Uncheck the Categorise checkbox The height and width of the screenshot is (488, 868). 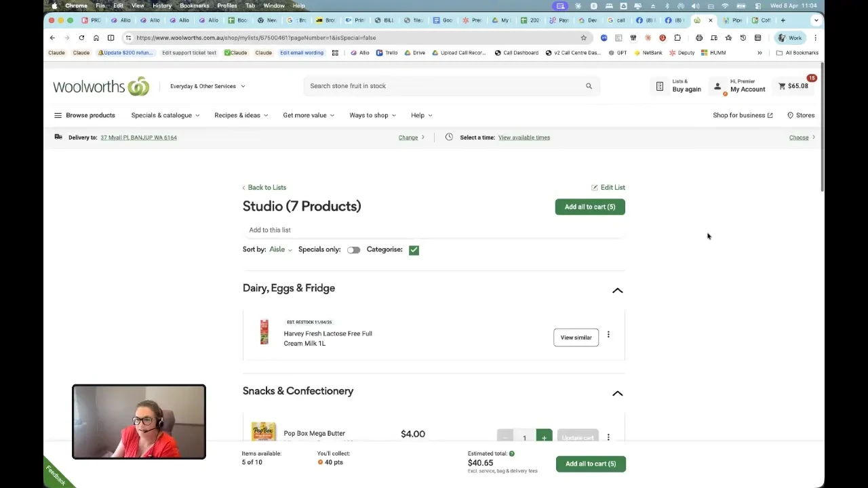(x=414, y=250)
